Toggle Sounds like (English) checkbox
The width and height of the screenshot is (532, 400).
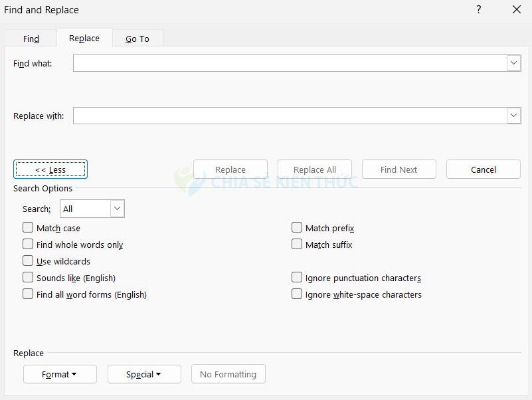coord(28,278)
